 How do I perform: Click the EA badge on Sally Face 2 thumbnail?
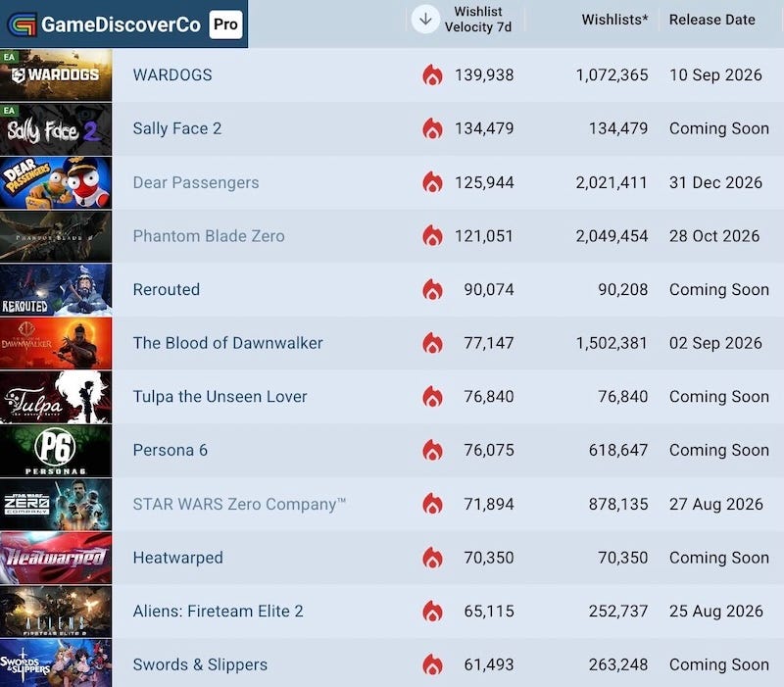click(x=9, y=110)
